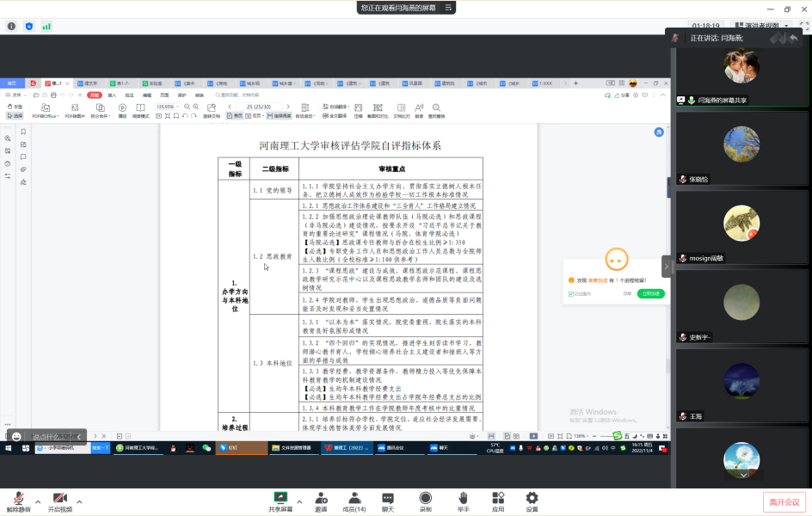
Task: Select the 页面 (Page) ribbon tab
Action: pyautogui.click(x=163, y=95)
